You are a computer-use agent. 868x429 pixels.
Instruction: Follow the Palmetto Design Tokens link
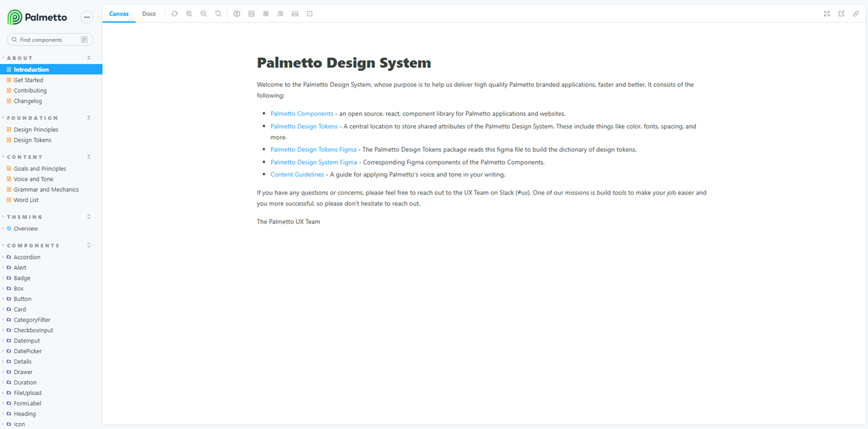pos(304,126)
